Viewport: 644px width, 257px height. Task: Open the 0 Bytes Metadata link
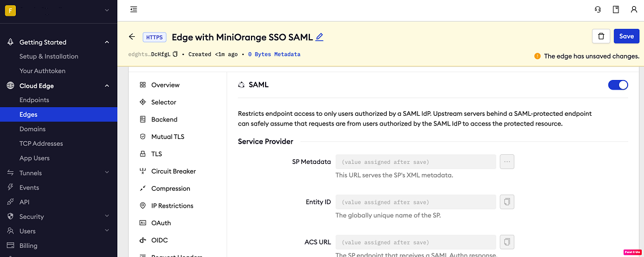pyautogui.click(x=274, y=54)
